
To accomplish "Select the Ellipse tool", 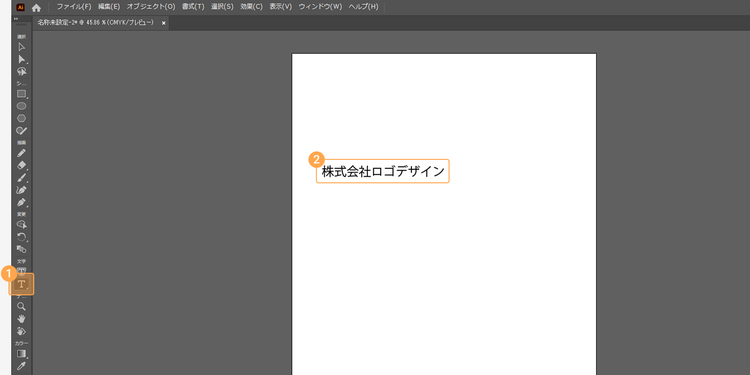I will (x=22, y=106).
